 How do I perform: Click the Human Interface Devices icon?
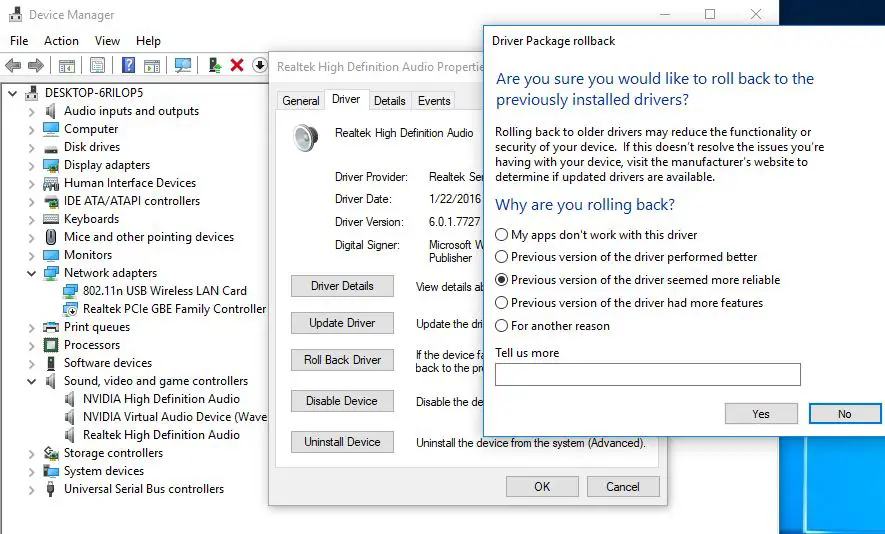[51, 183]
